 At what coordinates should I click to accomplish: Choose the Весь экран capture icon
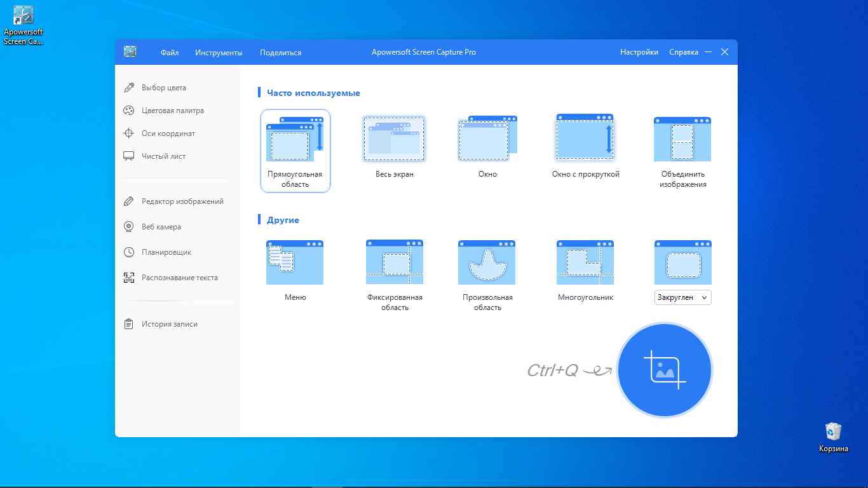tap(394, 139)
